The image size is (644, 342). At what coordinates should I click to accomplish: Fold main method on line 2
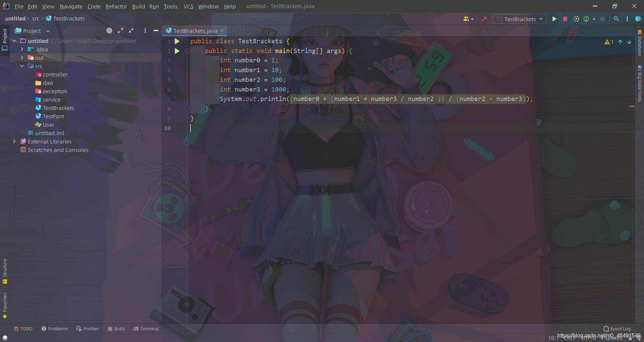tap(187, 51)
